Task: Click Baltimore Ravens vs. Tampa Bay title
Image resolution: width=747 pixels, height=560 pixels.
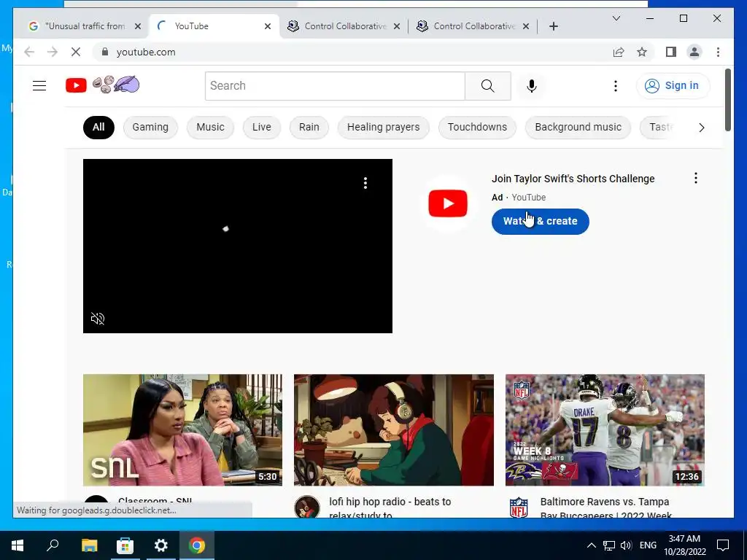Action: pyautogui.click(x=606, y=507)
